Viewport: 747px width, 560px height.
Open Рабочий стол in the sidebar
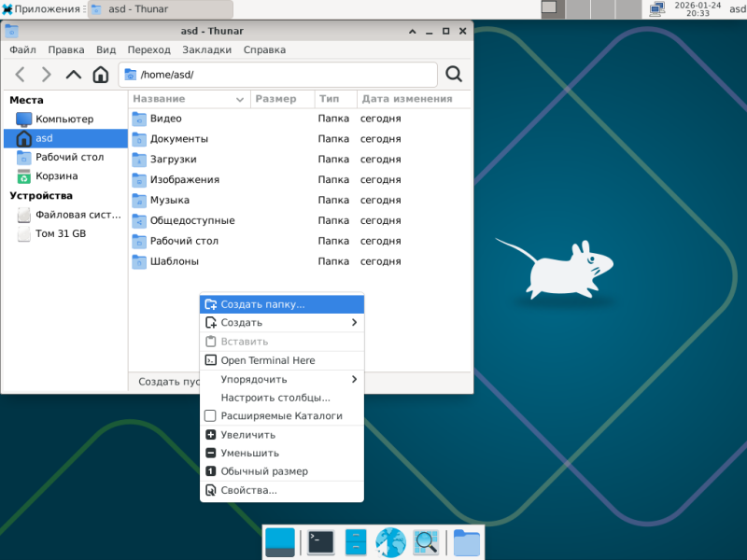click(x=65, y=157)
